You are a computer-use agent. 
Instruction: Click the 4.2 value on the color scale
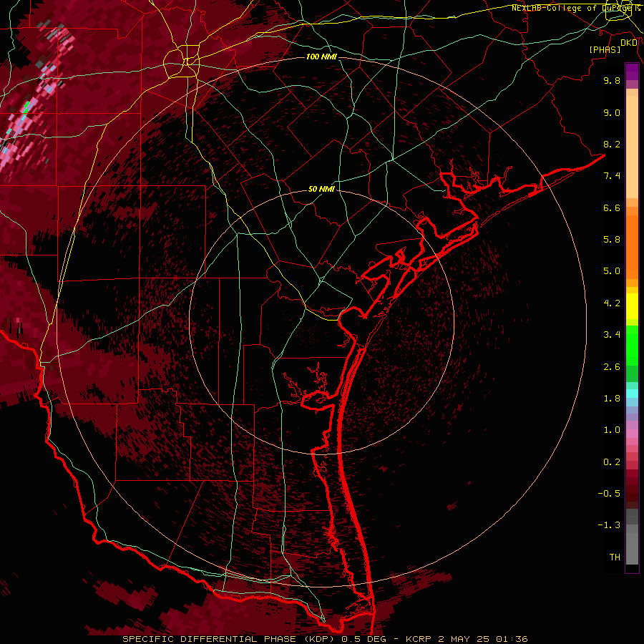point(612,303)
